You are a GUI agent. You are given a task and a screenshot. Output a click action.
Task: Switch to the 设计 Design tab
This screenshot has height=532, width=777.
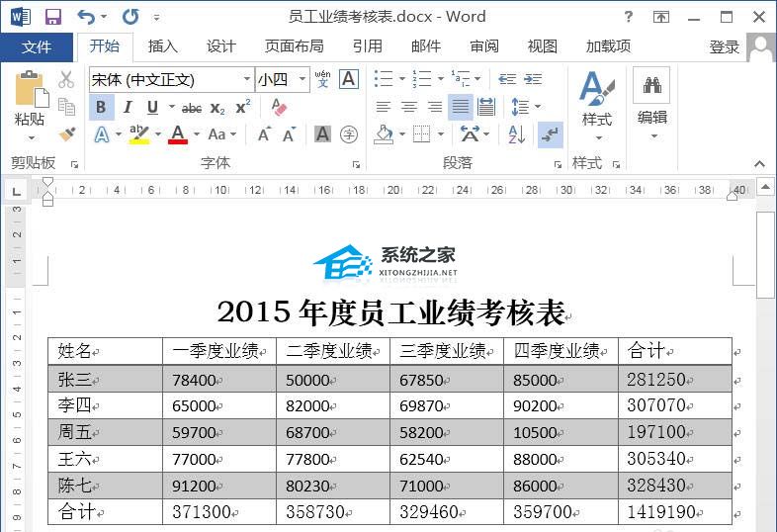click(221, 46)
